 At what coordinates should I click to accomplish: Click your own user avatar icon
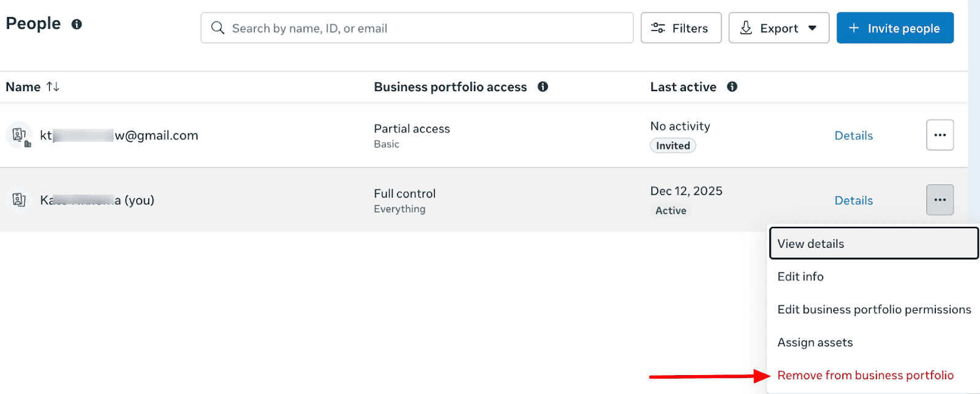[20, 200]
